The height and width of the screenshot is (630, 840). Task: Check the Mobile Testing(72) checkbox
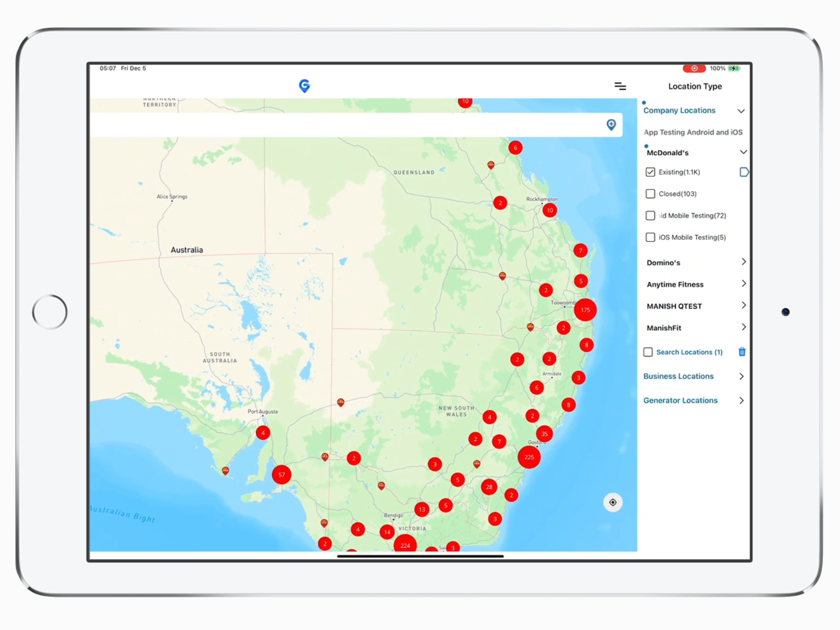point(650,215)
